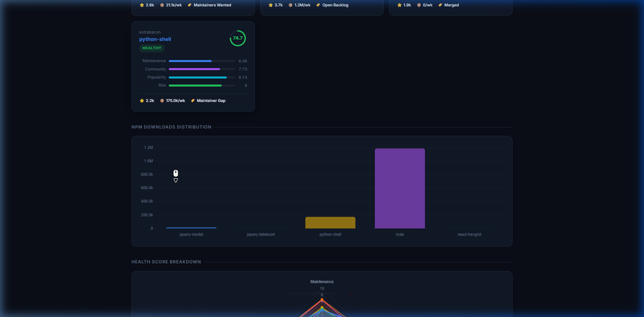Click the downloads cube icon next to 1.2M/wk
This screenshot has width=644, height=317.
pyautogui.click(x=290, y=5)
